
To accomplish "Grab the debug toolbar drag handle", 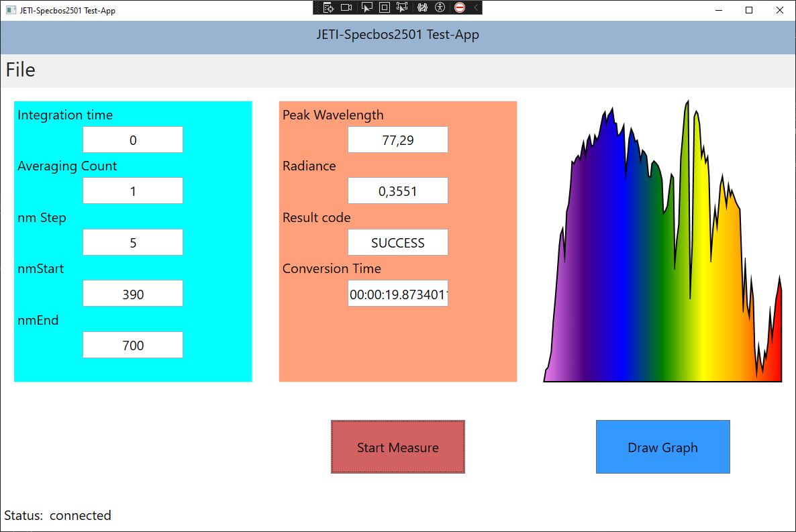I will [317, 7].
